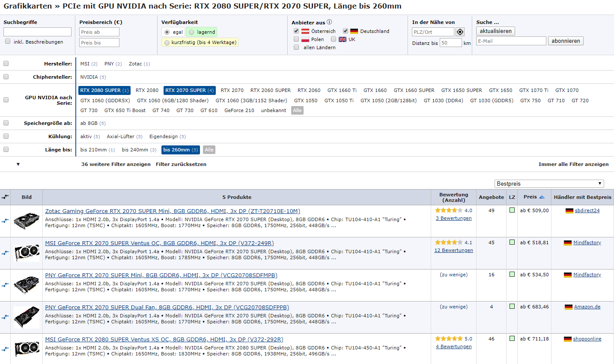Click star rating of Zotac Gaming Mini
The width and height of the screenshot is (614, 364).
(x=449, y=210)
